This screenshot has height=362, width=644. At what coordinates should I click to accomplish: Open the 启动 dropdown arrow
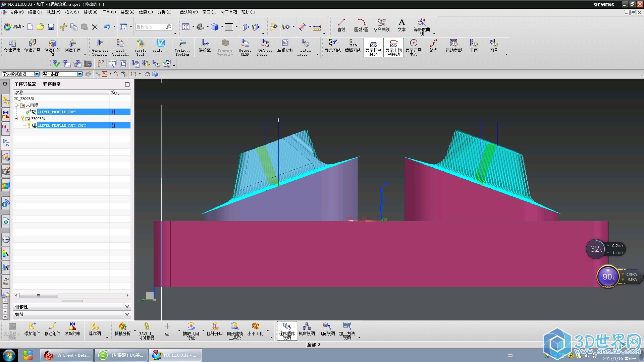[x=23, y=27]
